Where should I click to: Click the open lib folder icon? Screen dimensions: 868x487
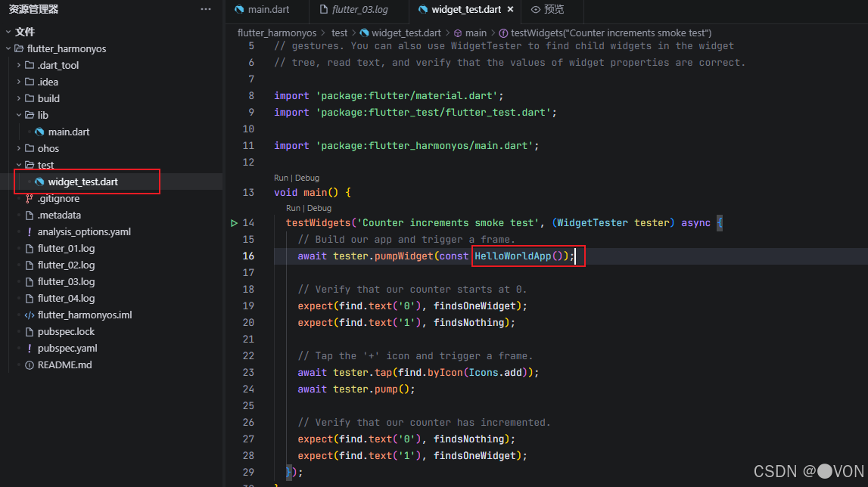pos(30,115)
